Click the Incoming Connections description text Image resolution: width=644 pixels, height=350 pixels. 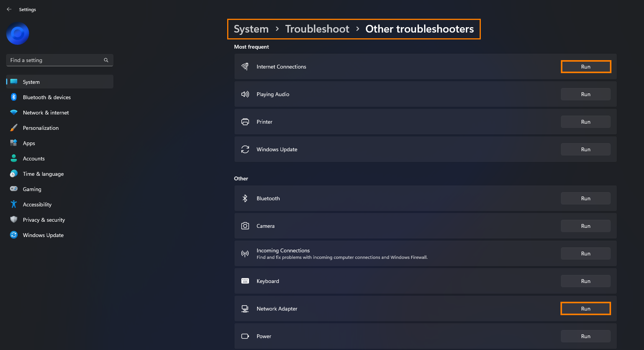[x=342, y=257]
